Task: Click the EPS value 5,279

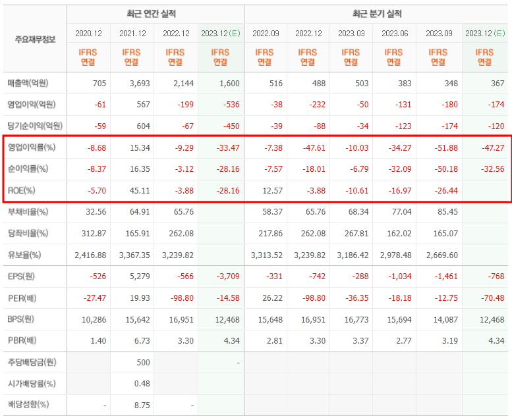Action: [140, 276]
